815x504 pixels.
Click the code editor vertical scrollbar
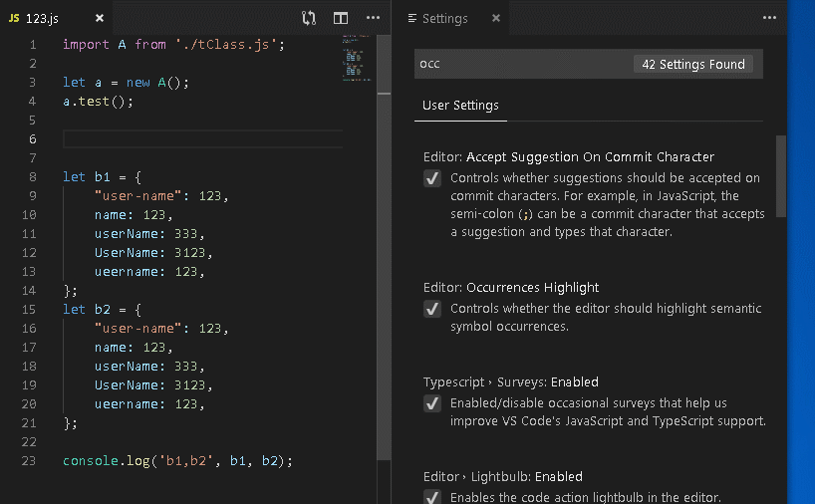pyautogui.click(x=384, y=247)
